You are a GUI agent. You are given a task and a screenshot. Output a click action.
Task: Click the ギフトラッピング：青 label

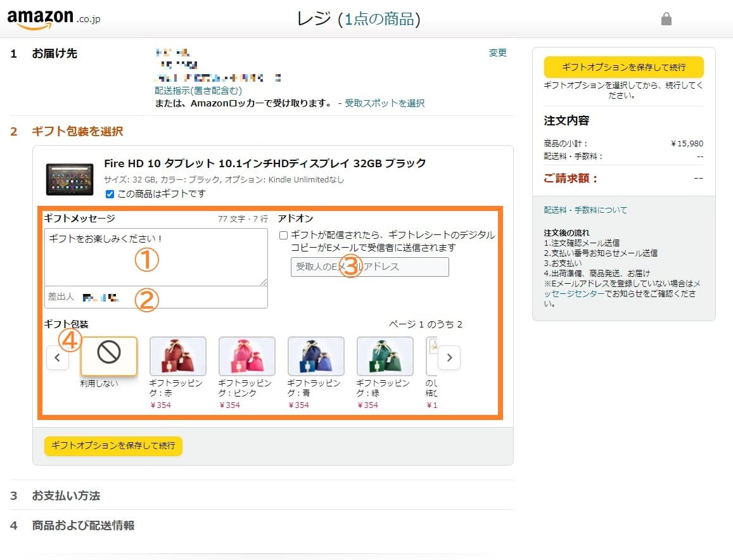(x=314, y=388)
